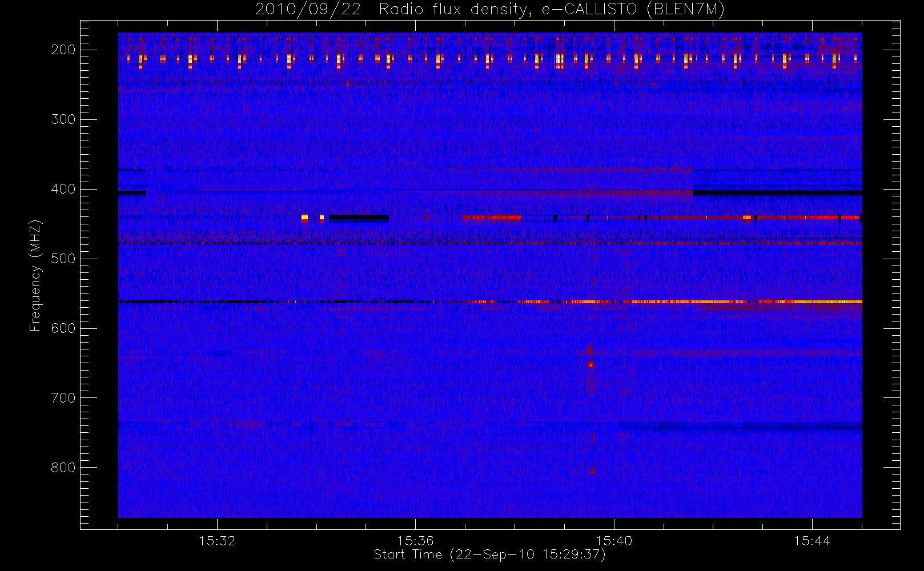The width and height of the screenshot is (924, 571).
Task: Click the date '2010/09/22' in the title
Action: (x=308, y=10)
